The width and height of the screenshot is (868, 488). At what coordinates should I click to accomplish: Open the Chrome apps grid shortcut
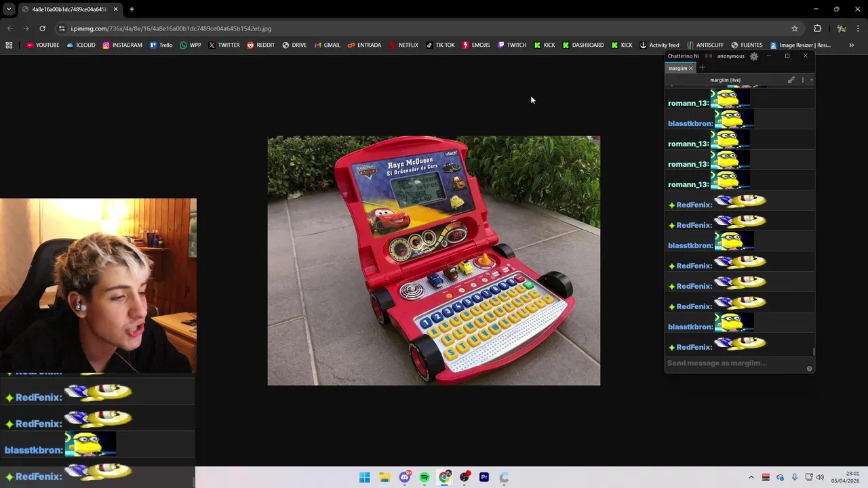(x=9, y=45)
